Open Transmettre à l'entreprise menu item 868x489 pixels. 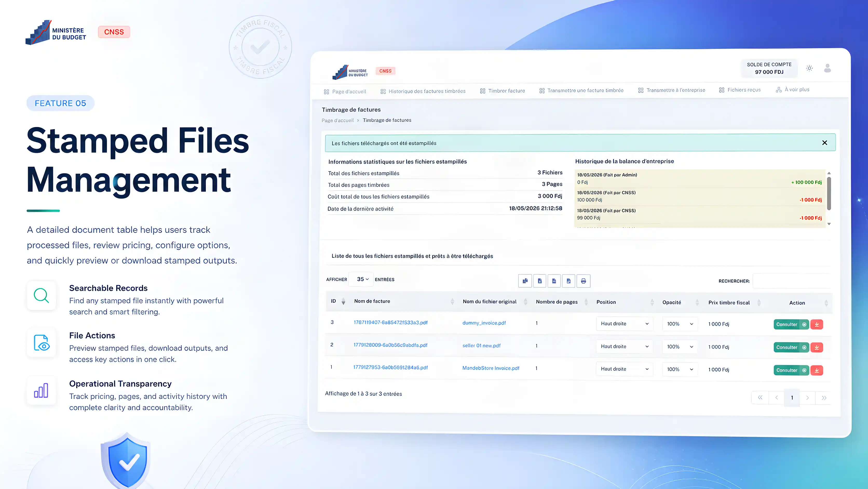point(672,90)
